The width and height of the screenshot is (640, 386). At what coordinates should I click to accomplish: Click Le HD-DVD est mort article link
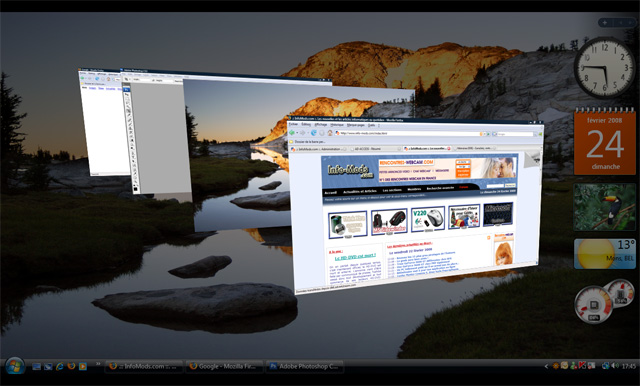pos(355,257)
